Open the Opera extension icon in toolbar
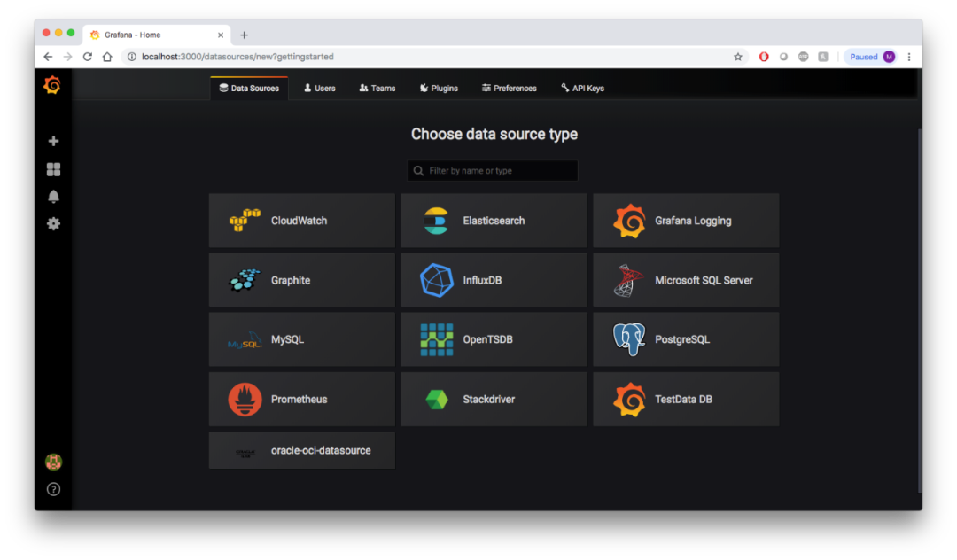 [764, 57]
